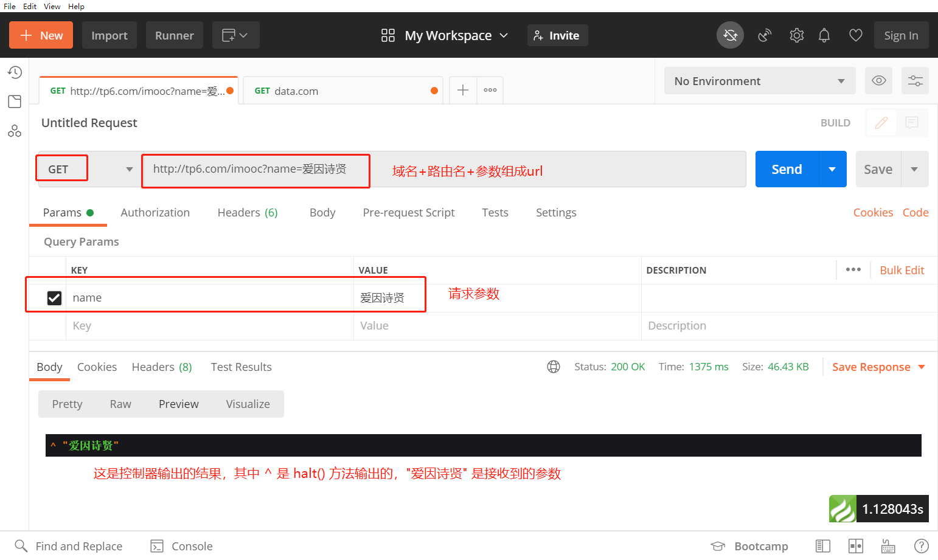This screenshot has width=938, height=560.
Task: Open the Help menu
Action: pos(76,6)
